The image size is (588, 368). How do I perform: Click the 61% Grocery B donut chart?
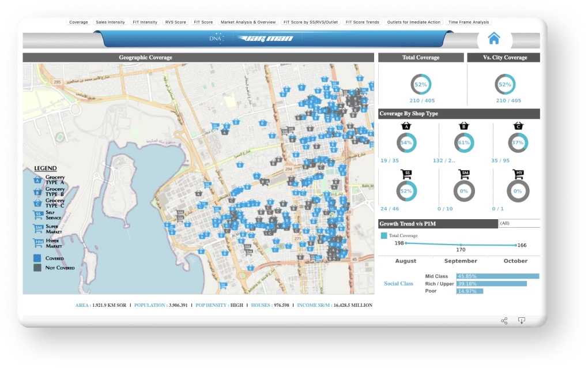(464, 142)
